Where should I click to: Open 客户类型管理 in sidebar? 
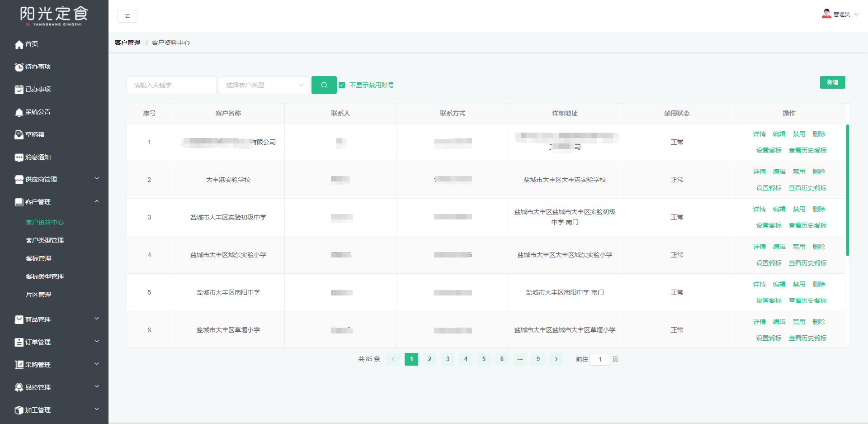pos(45,240)
